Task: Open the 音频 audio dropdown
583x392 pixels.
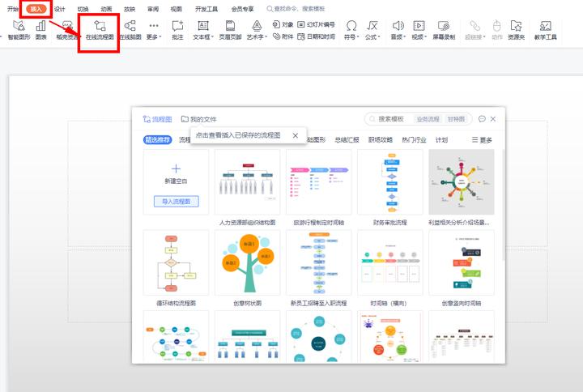Action: (x=398, y=30)
